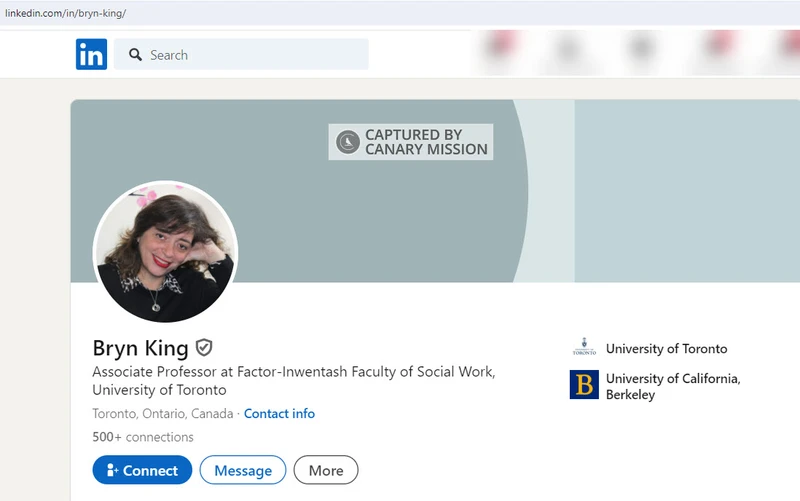Click the Bryn King name heading

[x=140, y=348]
